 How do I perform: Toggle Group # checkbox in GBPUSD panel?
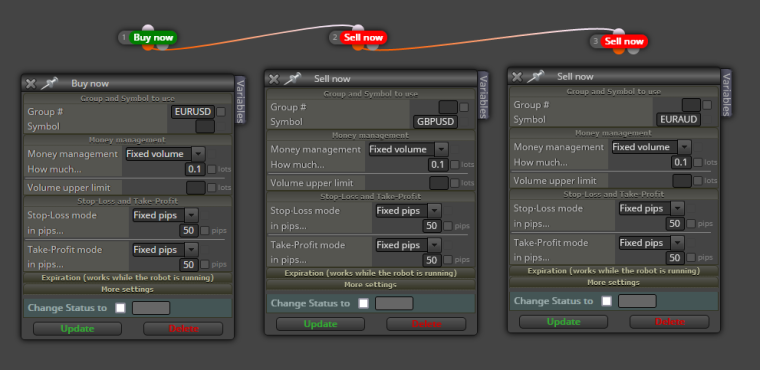464,107
